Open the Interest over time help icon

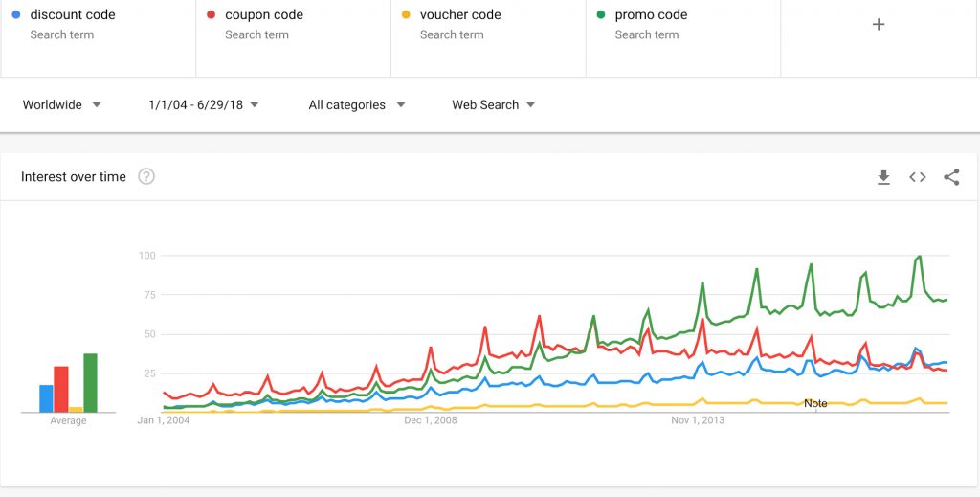pos(146,177)
